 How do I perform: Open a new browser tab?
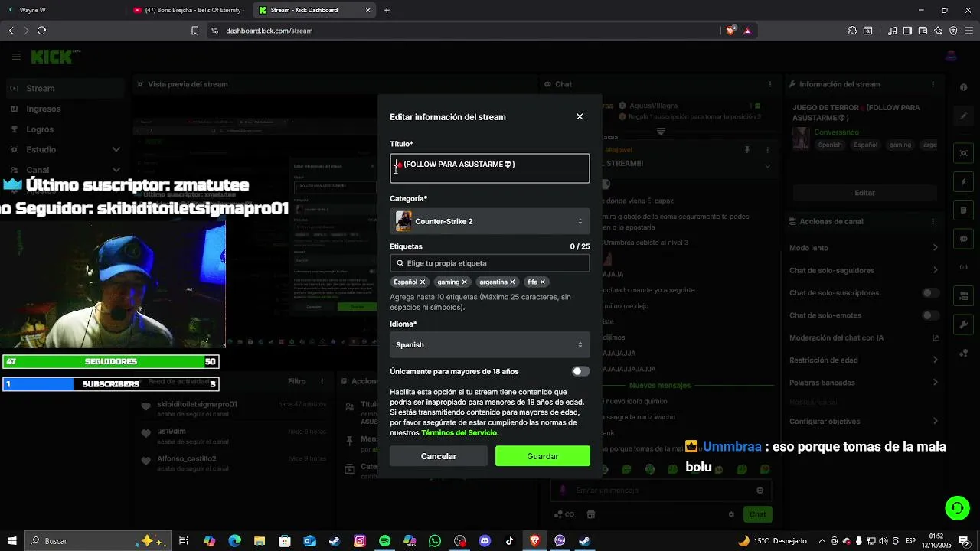coord(387,10)
